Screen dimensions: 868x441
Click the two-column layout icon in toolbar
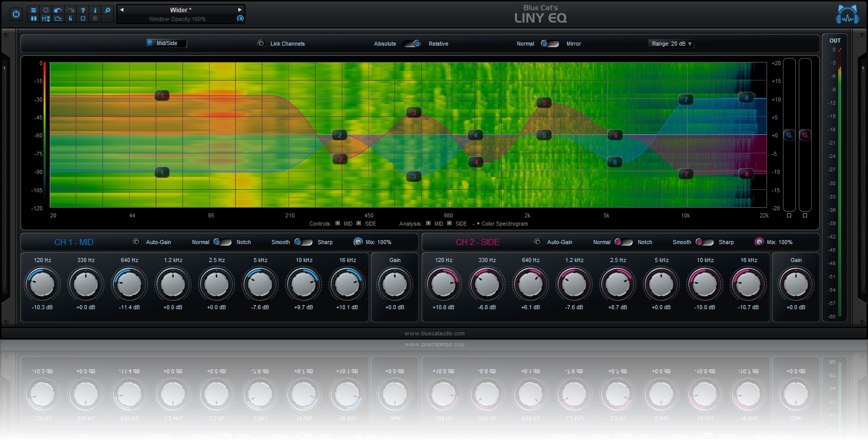click(x=33, y=18)
